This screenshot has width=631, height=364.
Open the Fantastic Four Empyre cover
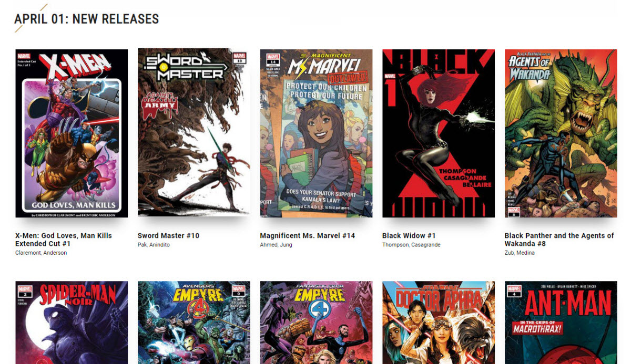(x=316, y=323)
